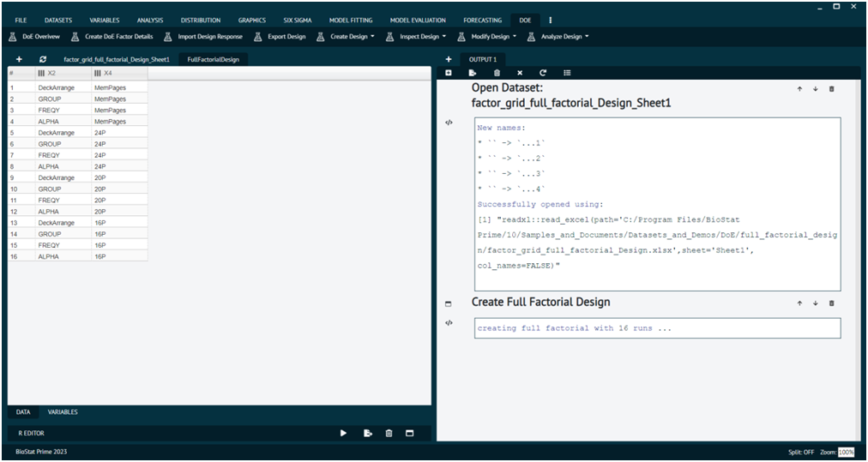The image size is (868, 462).
Task: Select the 16P cell in row 13
Action: pyautogui.click(x=119, y=222)
